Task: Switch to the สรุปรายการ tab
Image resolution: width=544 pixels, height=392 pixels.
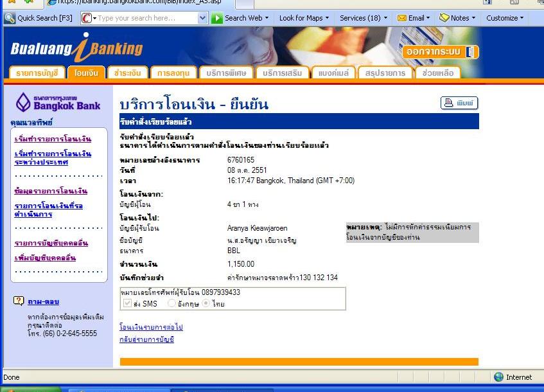Action: click(385, 73)
